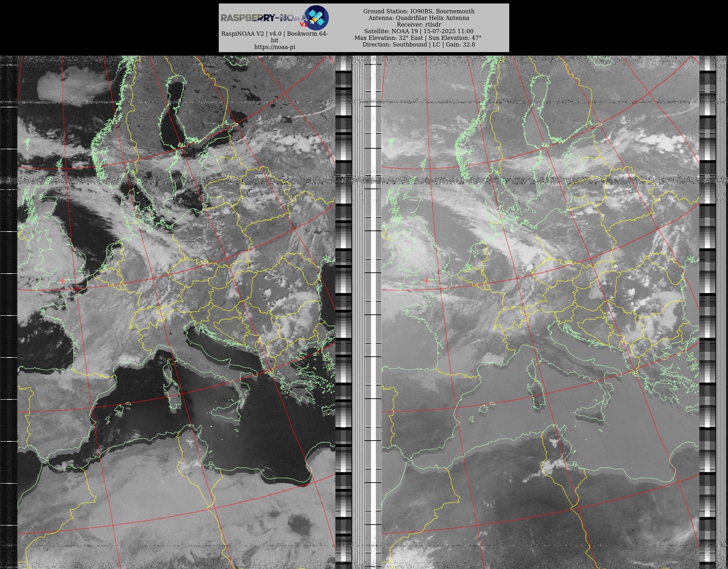Select the 'Ground Station: IO90BS, Bournemouth' line
728x569 pixels.
coord(419,11)
